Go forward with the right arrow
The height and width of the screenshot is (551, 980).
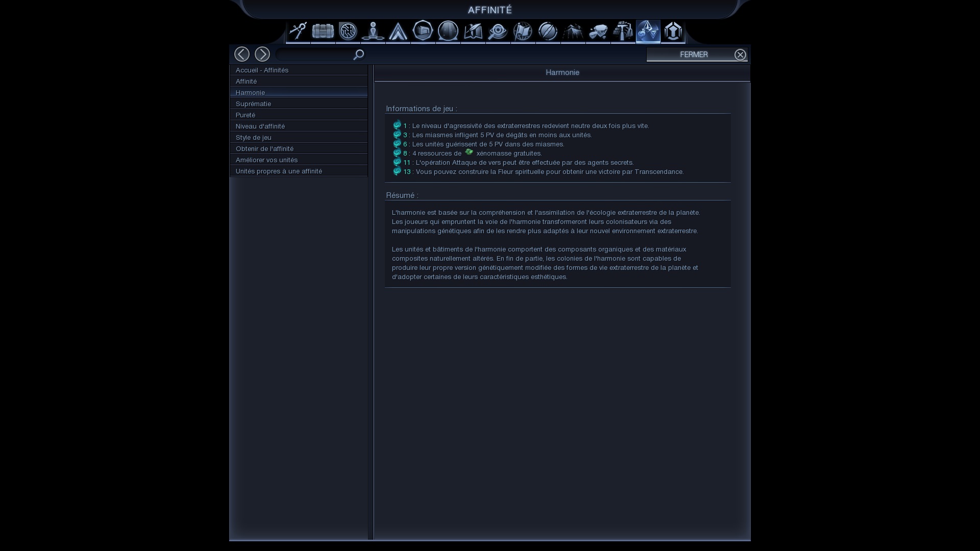tap(262, 54)
